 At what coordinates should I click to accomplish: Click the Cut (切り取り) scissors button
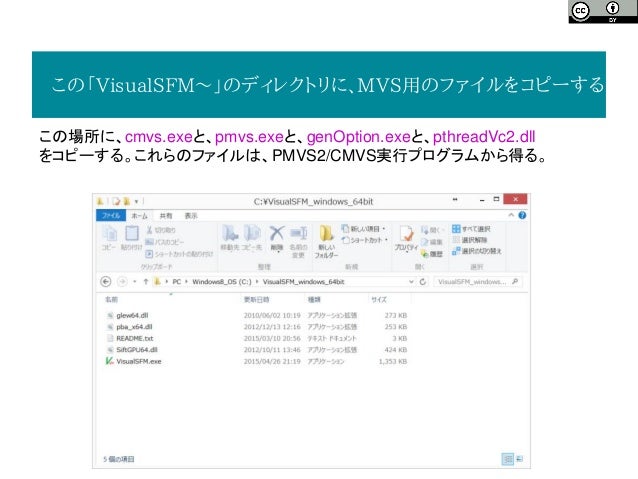click(x=161, y=230)
